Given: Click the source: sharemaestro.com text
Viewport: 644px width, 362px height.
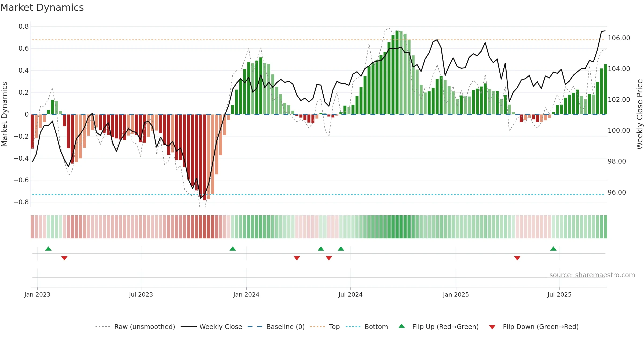Looking at the screenshot, I should click(592, 275).
